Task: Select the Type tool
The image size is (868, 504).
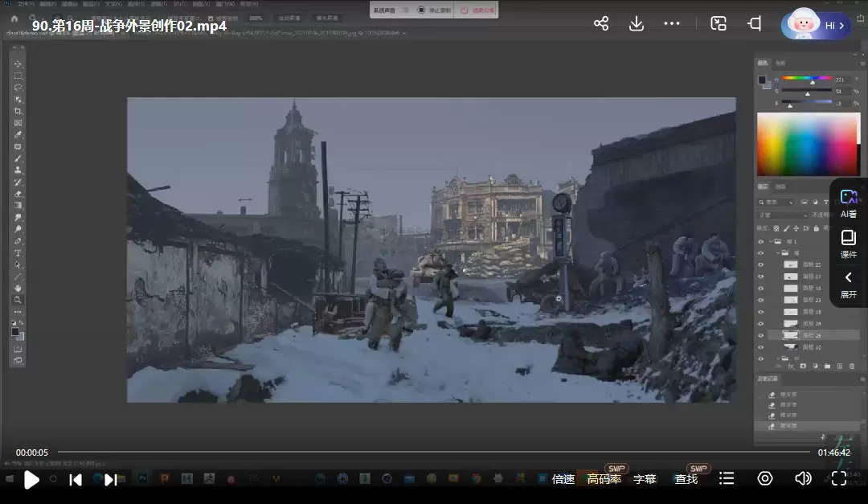Action: [x=18, y=253]
